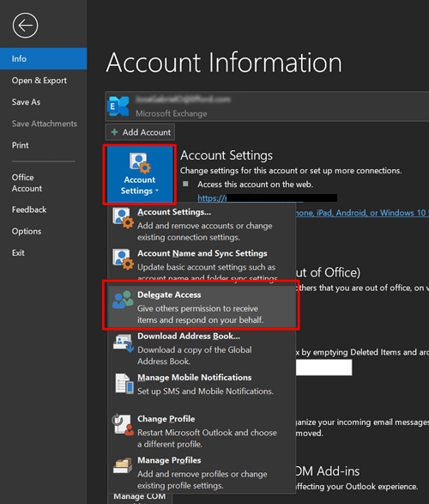The height and width of the screenshot is (504, 429).
Task: Click icon beside Account Name and Sync Settings
Action: pos(123,259)
